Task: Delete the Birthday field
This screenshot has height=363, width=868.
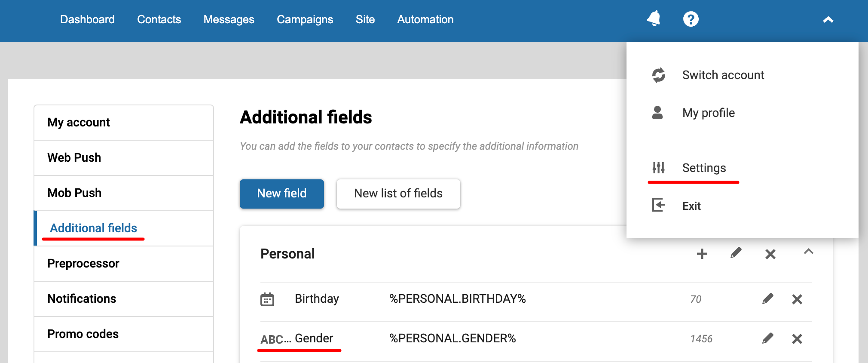Action: pyautogui.click(x=797, y=299)
